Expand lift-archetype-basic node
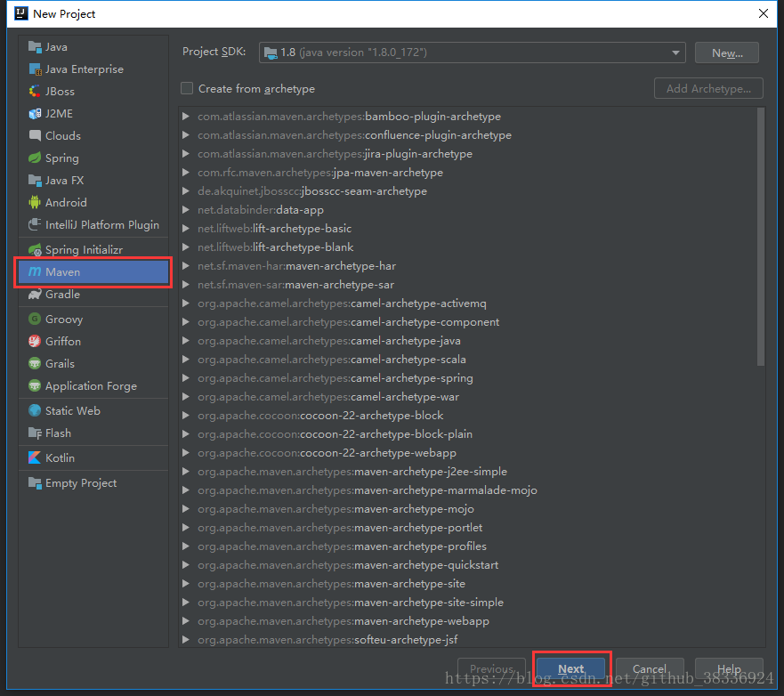The height and width of the screenshot is (696, 784). click(185, 229)
